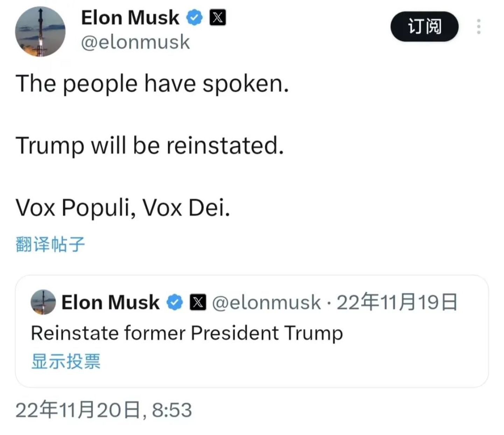
Task: Open the quoted post "Reinstate former President Trump"
Action: click(x=187, y=333)
